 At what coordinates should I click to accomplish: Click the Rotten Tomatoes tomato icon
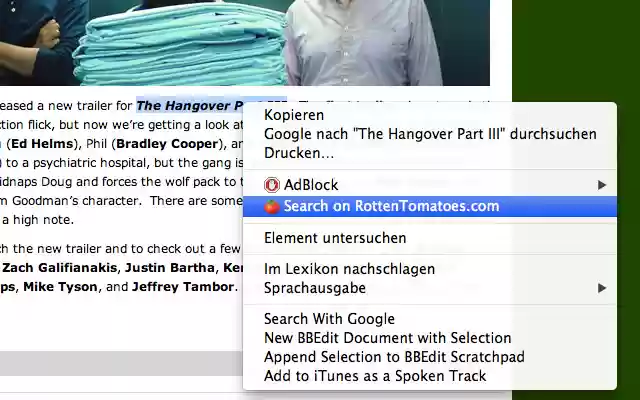tap(272, 207)
